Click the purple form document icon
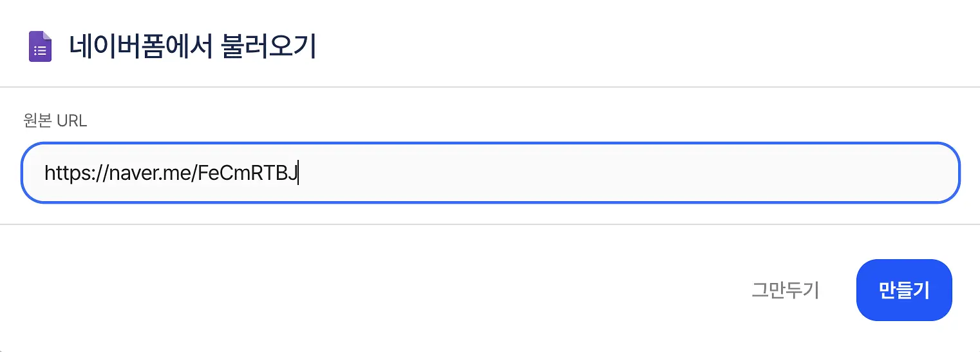Image resolution: width=980 pixels, height=352 pixels. [40, 47]
